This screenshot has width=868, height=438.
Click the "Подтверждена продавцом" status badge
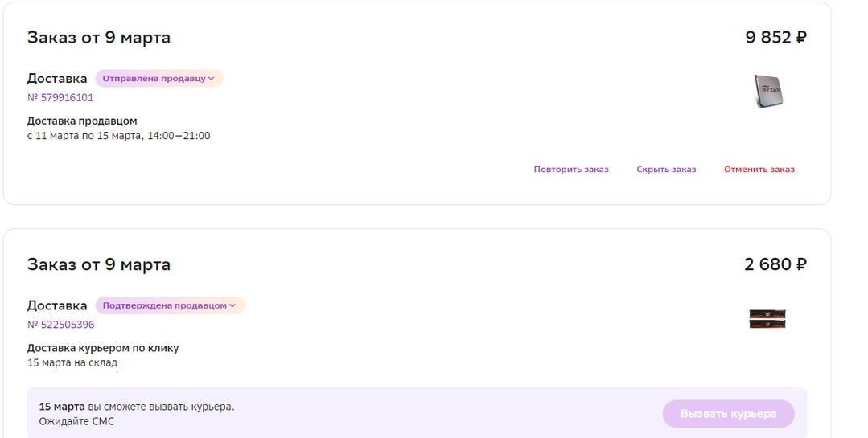pos(164,306)
